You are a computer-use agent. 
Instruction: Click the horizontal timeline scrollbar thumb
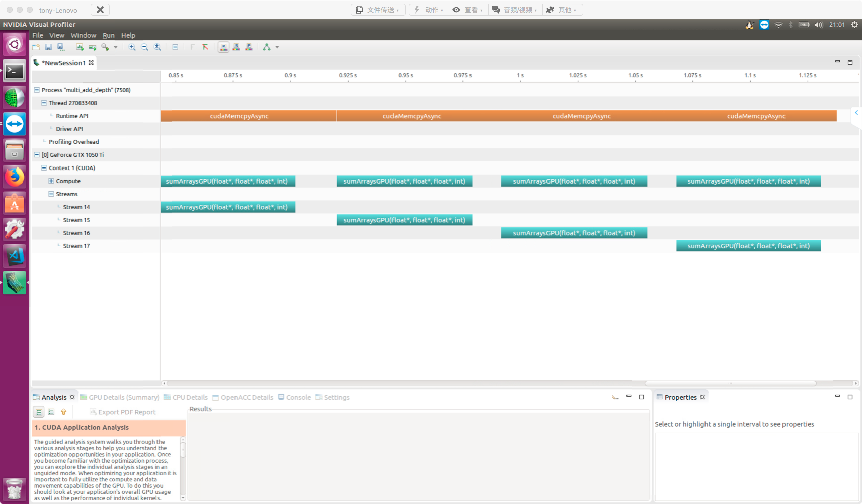tap(730, 383)
